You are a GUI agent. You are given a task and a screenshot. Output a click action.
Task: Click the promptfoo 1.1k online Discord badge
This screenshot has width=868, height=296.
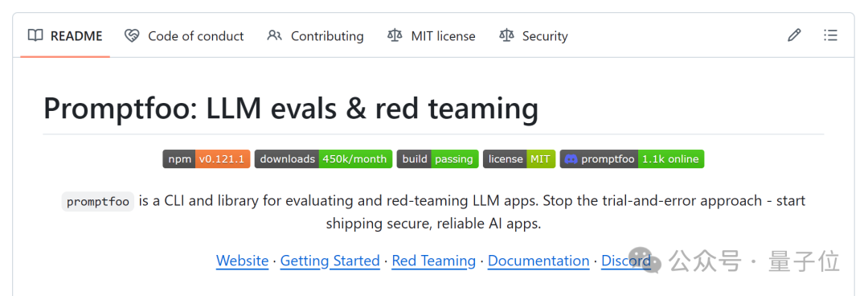632,159
